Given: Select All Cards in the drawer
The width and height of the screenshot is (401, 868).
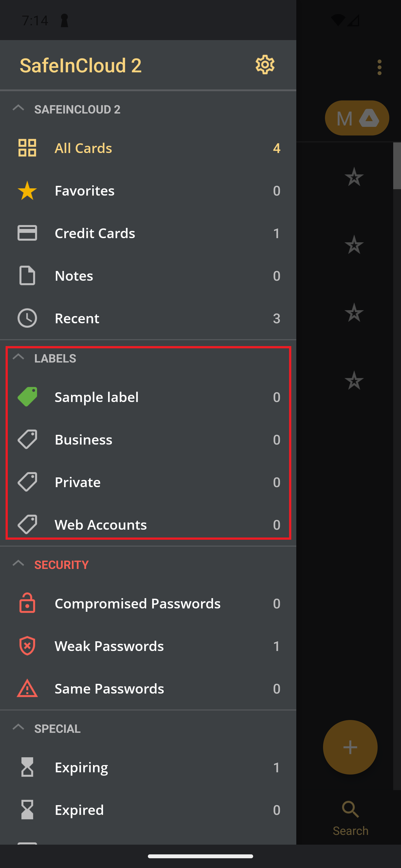Looking at the screenshot, I should pyautogui.click(x=148, y=148).
